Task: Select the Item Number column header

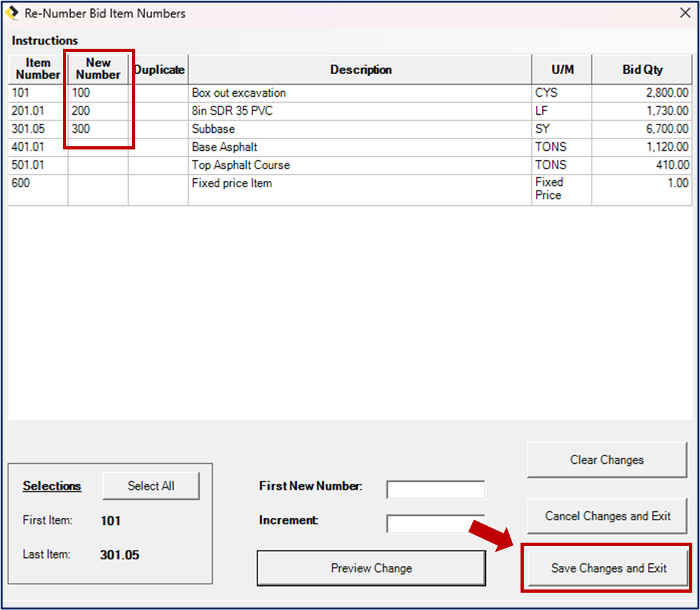Action: 37,69
